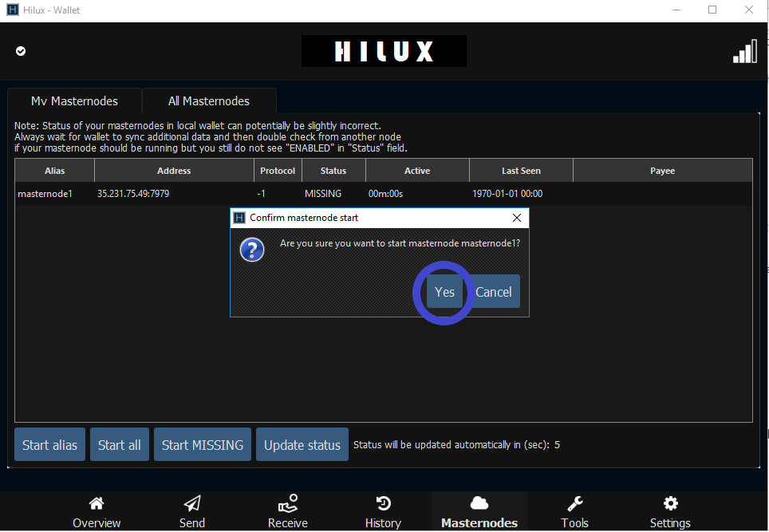This screenshot has width=769, height=532.
Task: Close the Hilux Wallet window
Action: tap(749, 10)
